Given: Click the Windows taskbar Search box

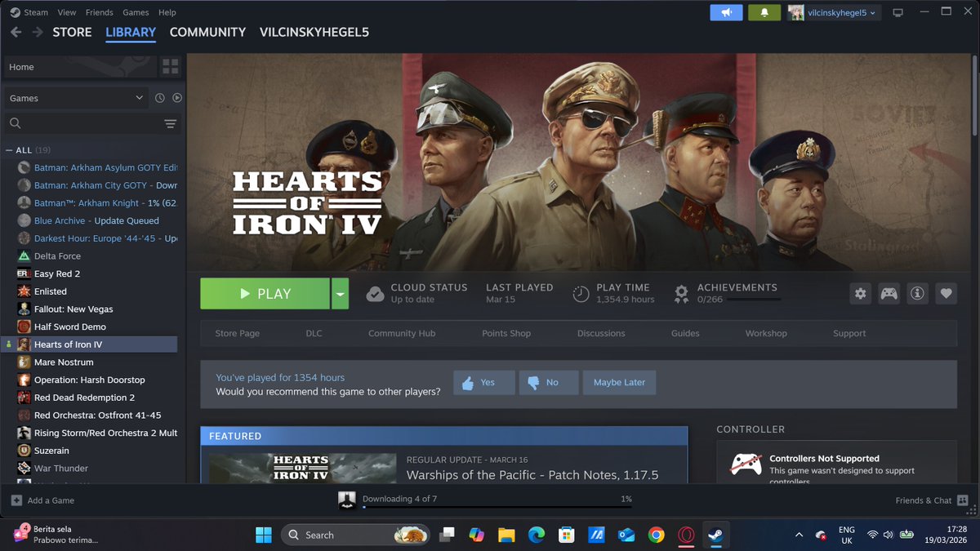Looking at the screenshot, I should 356,535.
